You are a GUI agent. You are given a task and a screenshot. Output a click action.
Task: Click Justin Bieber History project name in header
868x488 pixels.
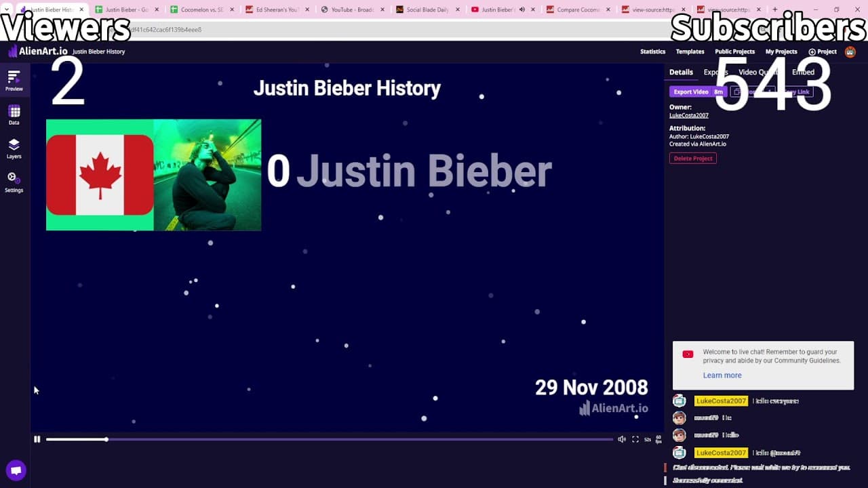click(99, 52)
